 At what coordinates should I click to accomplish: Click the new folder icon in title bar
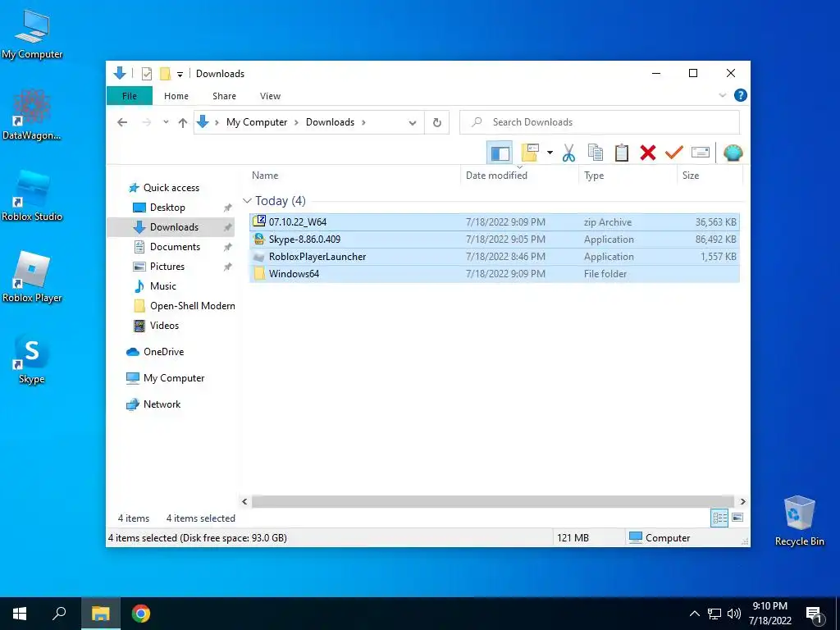point(165,74)
